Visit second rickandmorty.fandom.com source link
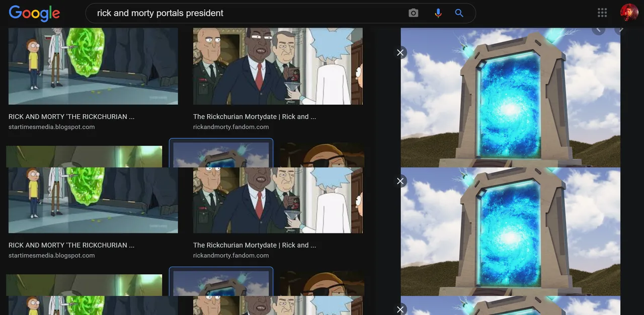Image resolution: width=644 pixels, height=315 pixels. 231,255
